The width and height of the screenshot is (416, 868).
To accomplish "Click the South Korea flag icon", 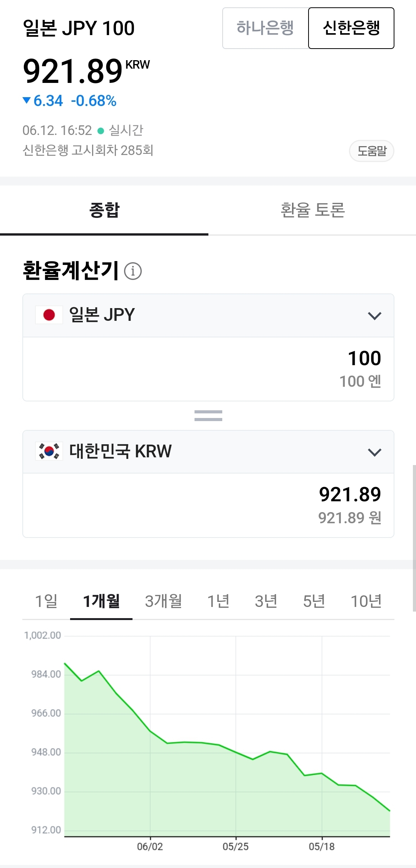I will click(x=49, y=451).
